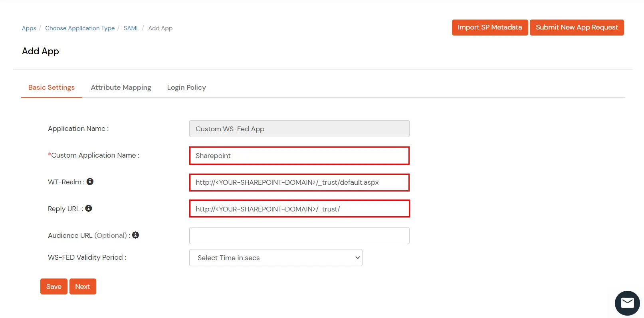
Task: Go to Apps breadcrumb link
Action: tap(29, 28)
